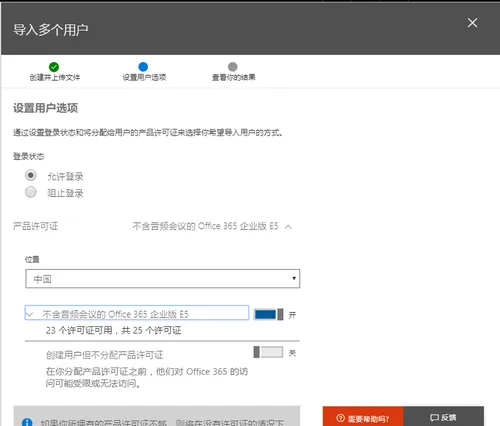Open the 位置 country dropdown showing 中国
Image resolution: width=500 pixels, height=426 pixels.
(163, 279)
